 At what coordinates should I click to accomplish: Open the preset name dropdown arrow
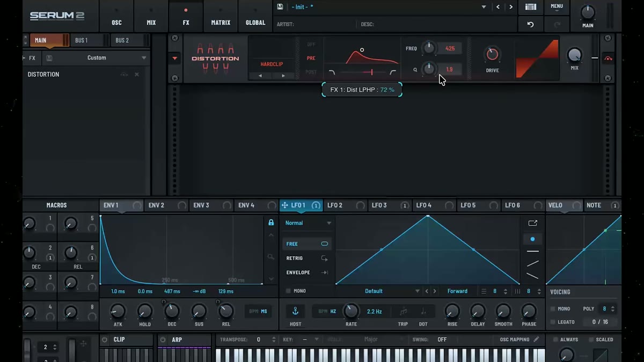(484, 7)
